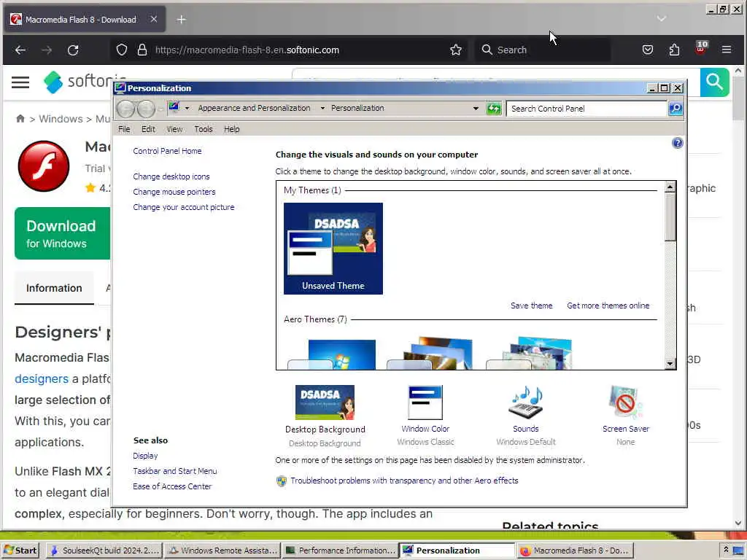Open the Firefox extensions puzzle icon
Image resolution: width=747 pixels, height=560 pixels.
674,50
